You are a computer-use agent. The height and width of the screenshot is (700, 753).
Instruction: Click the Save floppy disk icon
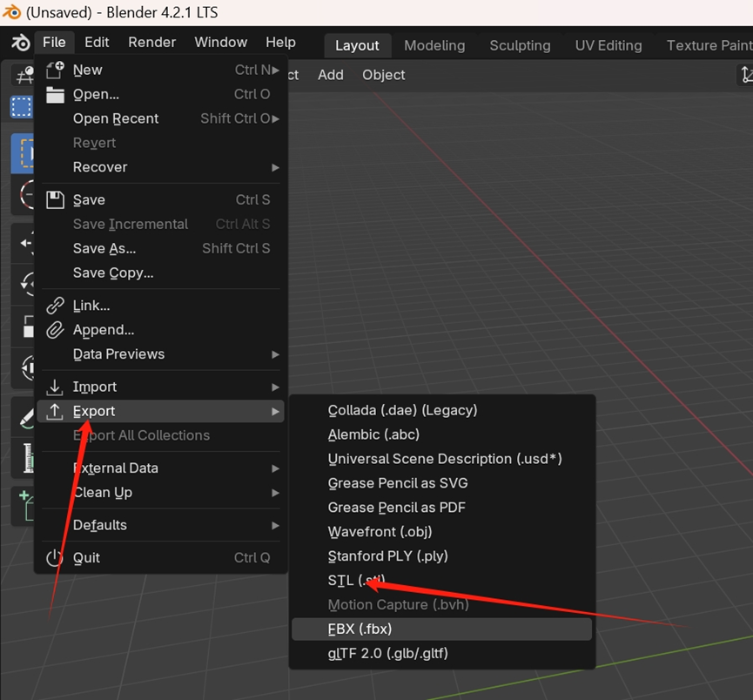[55, 199]
